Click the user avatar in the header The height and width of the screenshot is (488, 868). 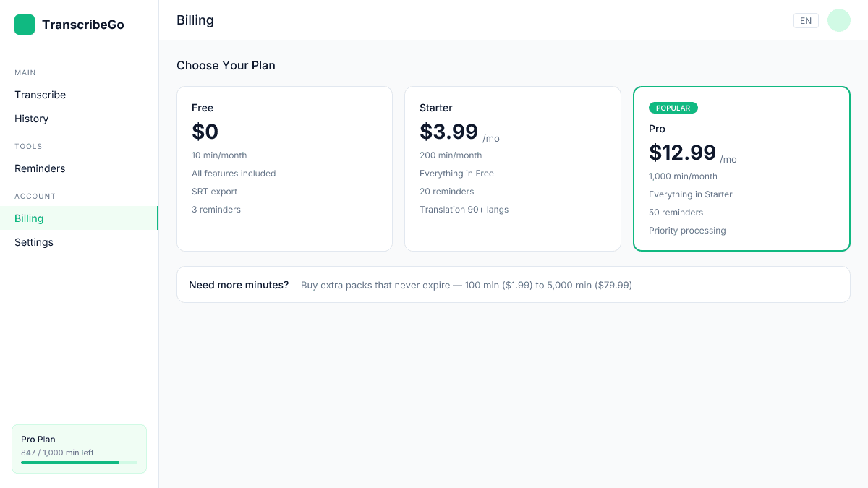pyautogui.click(x=838, y=20)
